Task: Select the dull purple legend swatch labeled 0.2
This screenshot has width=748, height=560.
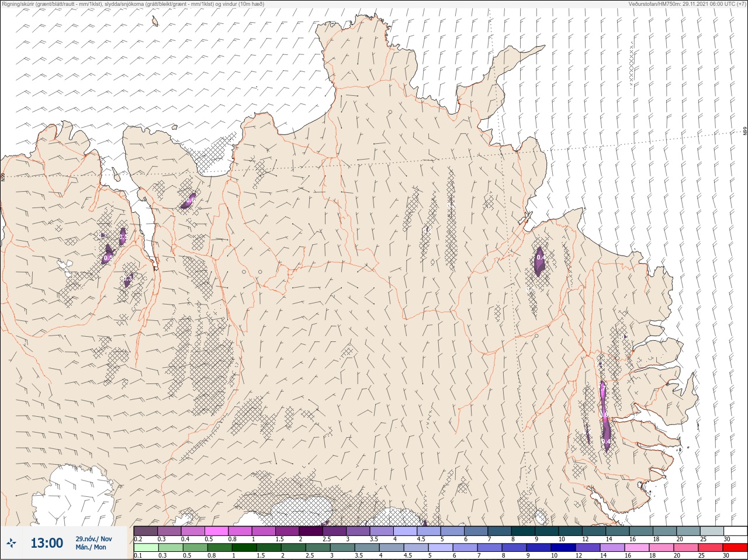Action: pos(146,530)
